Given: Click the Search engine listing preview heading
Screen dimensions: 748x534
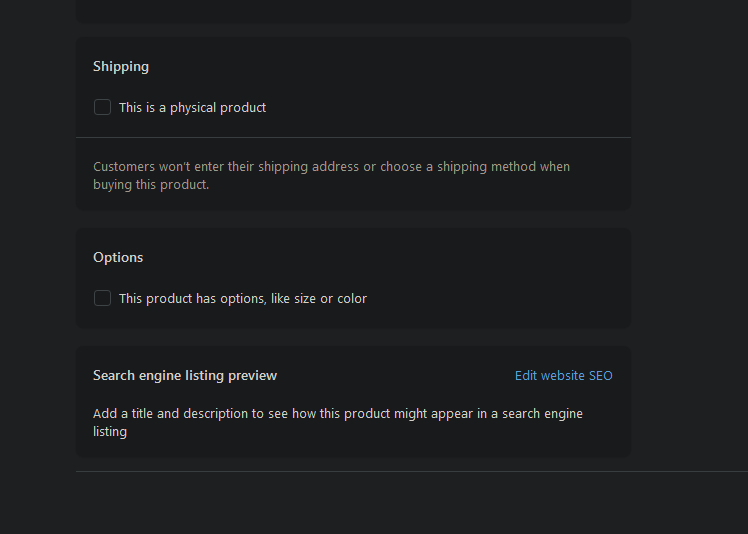Looking at the screenshot, I should pyautogui.click(x=185, y=376).
